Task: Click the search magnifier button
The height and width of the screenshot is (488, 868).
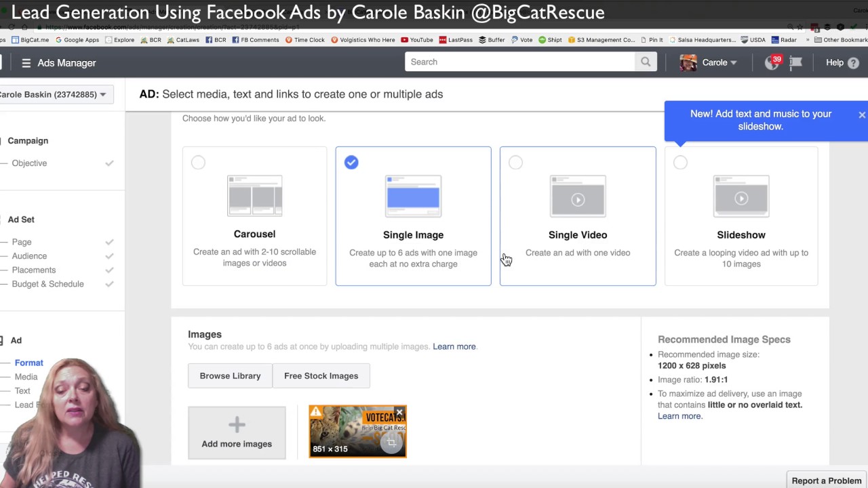Action: (646, 62)
